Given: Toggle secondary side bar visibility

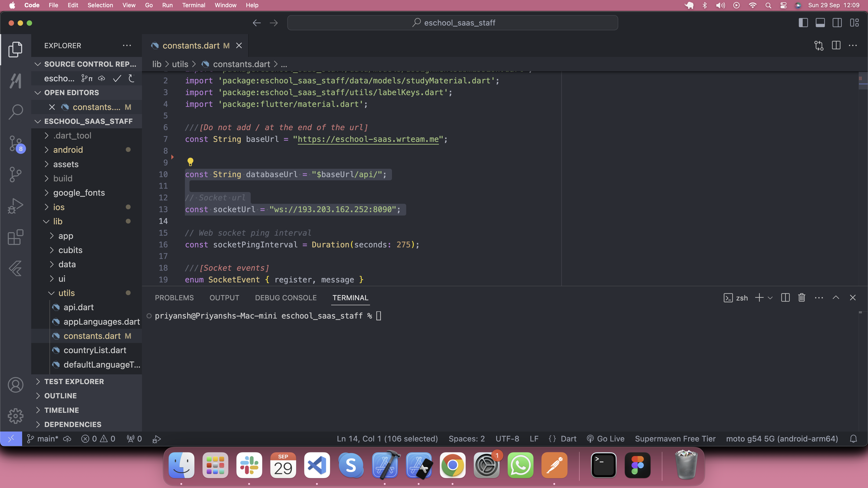Looking at the screenshot, I should tap(837, 23).
